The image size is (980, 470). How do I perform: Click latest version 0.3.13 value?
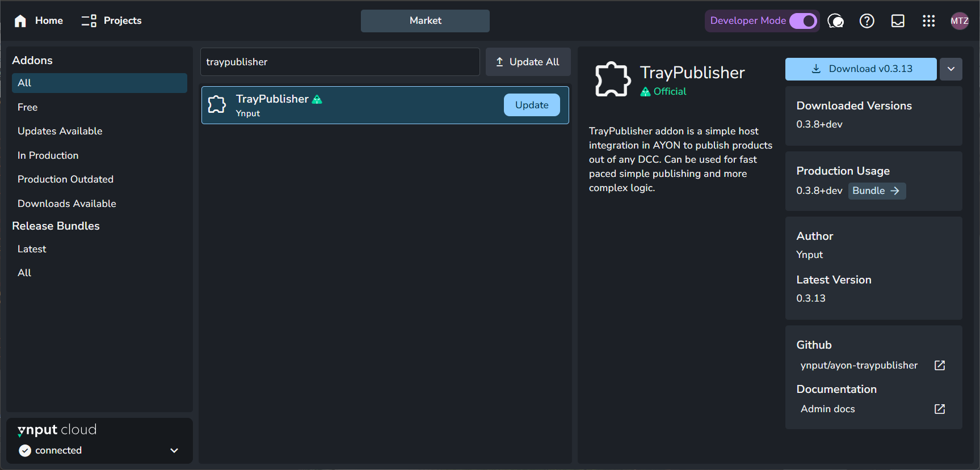811,298
